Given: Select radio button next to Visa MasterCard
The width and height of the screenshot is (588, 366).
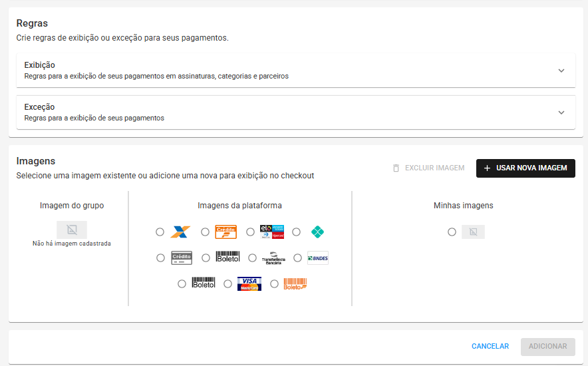Looking at the screenshot, I should pos(227,284).
